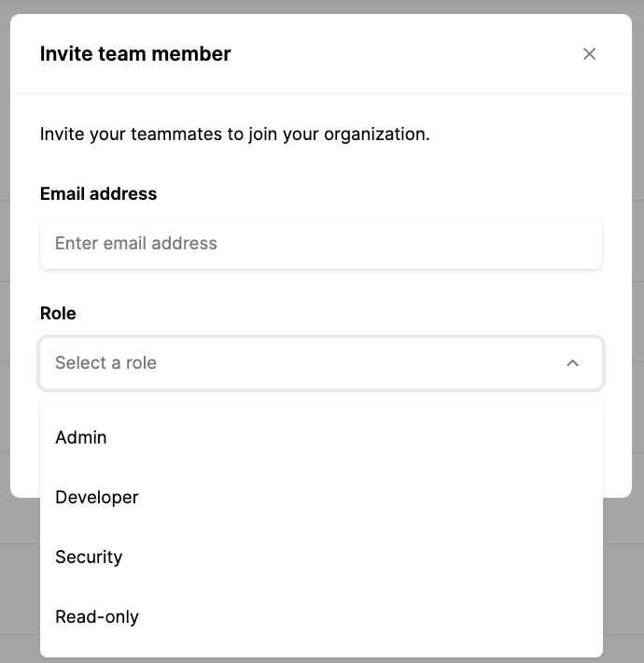Screen dimensions: 644x663
Task: Click the Email address label
Action: [x=98, y=193]
